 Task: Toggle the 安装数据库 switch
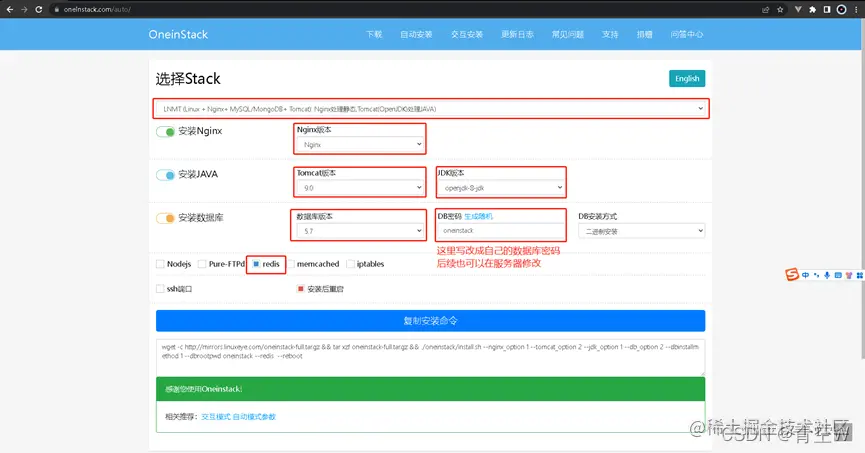pyautogui.click(x=165, y=218)
